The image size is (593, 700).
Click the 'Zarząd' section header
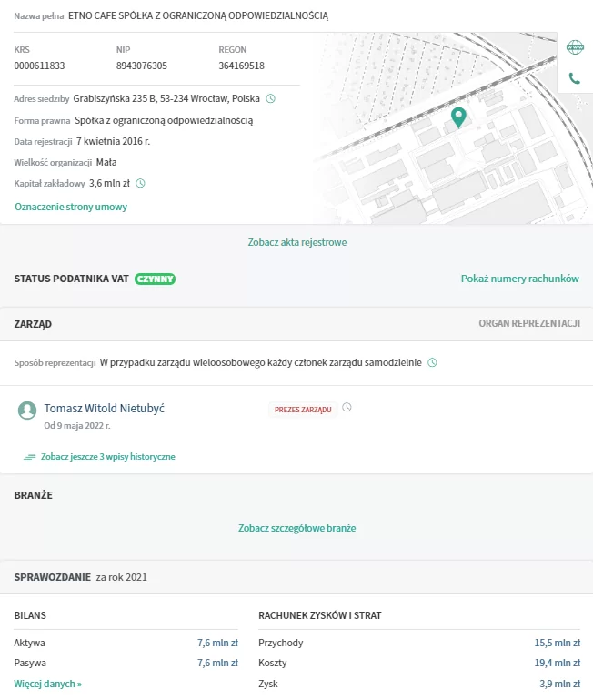click(33, 323)
